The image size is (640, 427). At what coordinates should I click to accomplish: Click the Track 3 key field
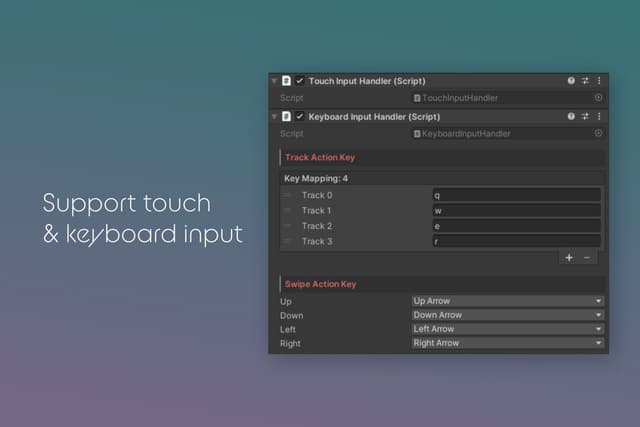516,241
